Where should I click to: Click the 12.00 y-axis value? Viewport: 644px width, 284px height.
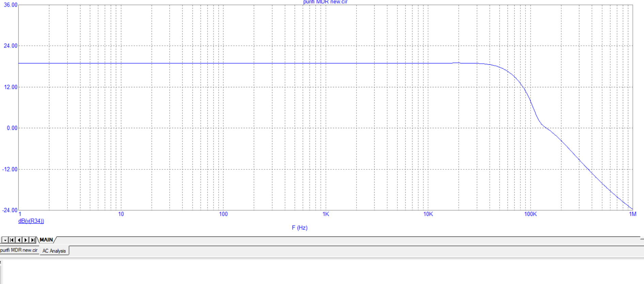pos(11,87)
